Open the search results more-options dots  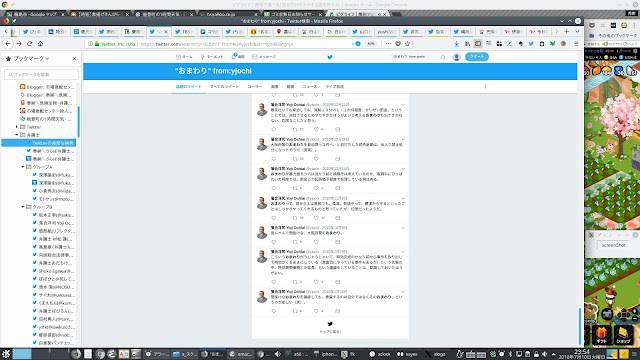485,86
